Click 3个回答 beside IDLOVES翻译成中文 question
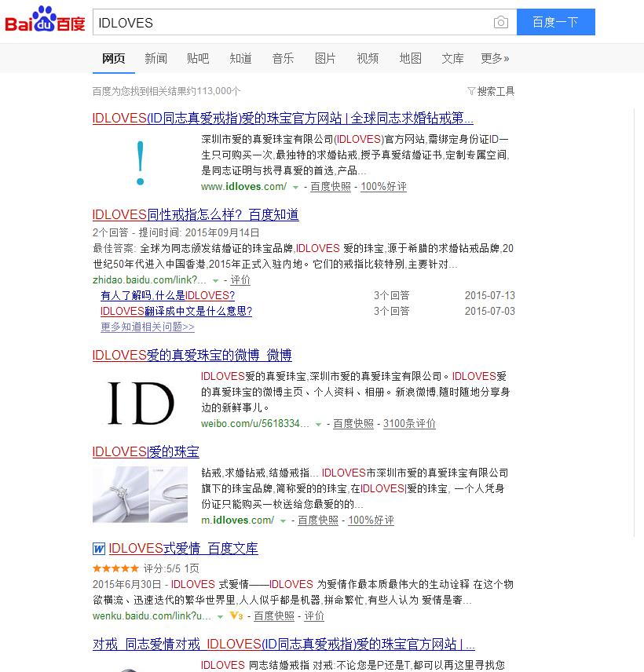The image size is (644, 672). (391, 312)
